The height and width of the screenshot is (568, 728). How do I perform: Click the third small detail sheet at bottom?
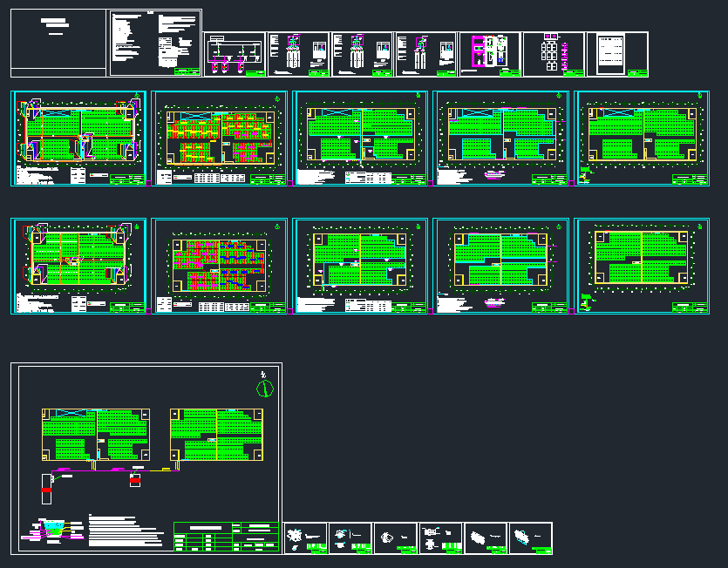click(396, 538)
